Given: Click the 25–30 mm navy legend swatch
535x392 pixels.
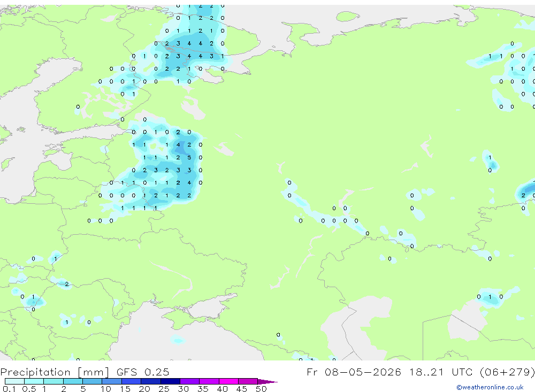Looking at the screenshot, I should [170, 381].
